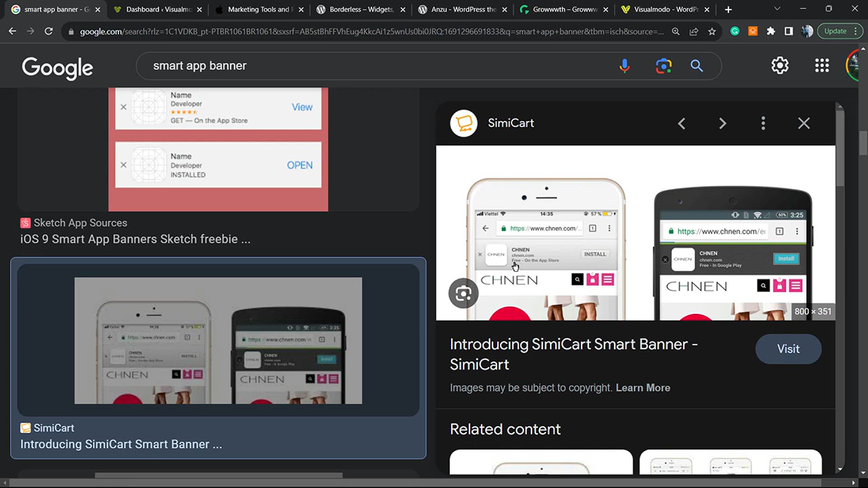Screen dimensions: 868x488
Task: Start voice search with microphone
Action: 624,66
